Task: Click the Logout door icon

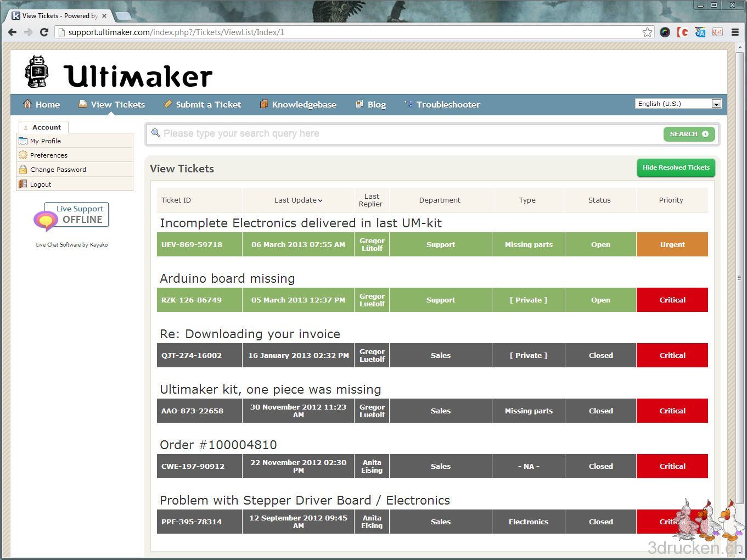Action: click(23, 184)
